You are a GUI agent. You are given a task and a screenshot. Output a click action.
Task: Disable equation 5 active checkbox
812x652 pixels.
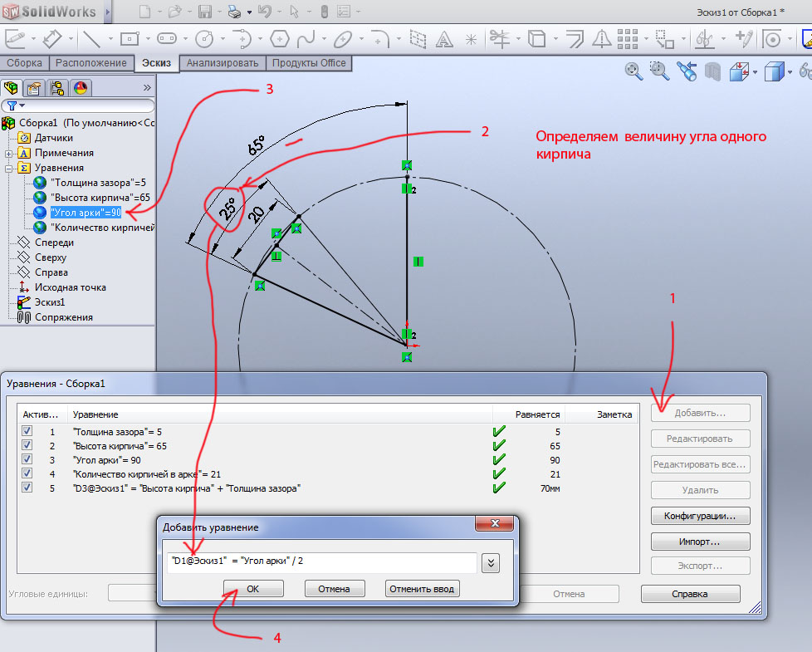point(27,488)
